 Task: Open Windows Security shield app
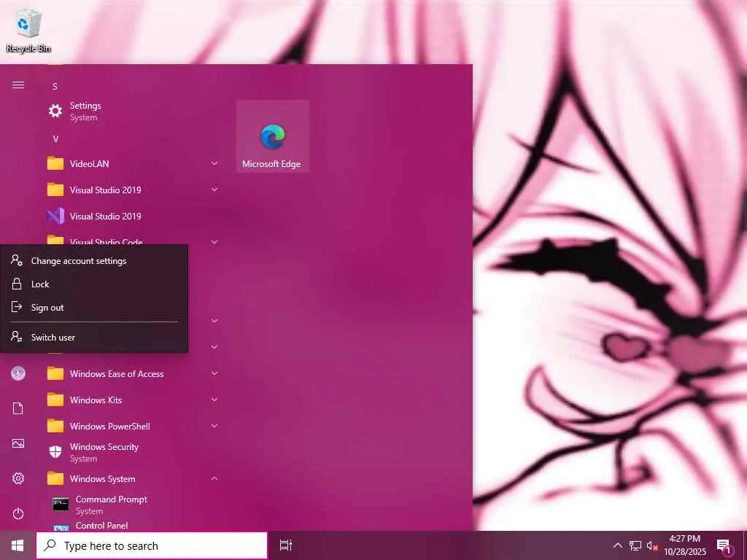pos(133,452)
